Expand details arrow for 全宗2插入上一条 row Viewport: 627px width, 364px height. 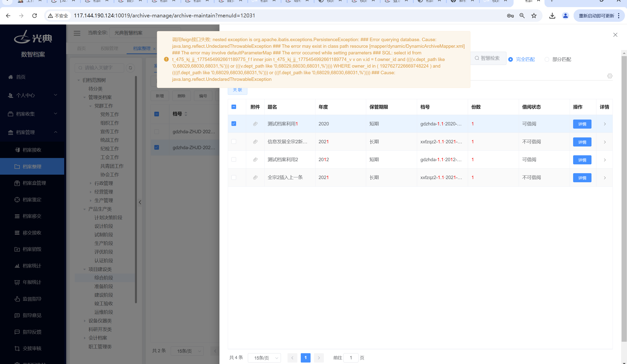[605, 178]
